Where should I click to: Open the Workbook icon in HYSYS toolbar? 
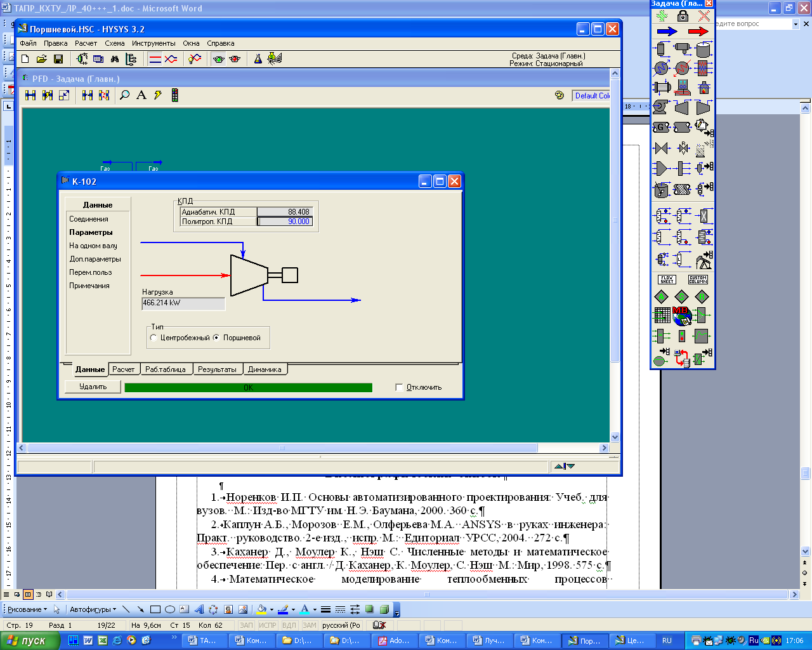click(x=98, y=59)
